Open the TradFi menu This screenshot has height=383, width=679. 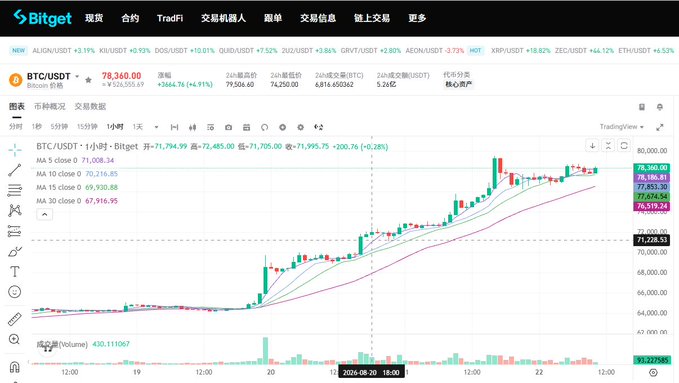[x=170, y=18]
